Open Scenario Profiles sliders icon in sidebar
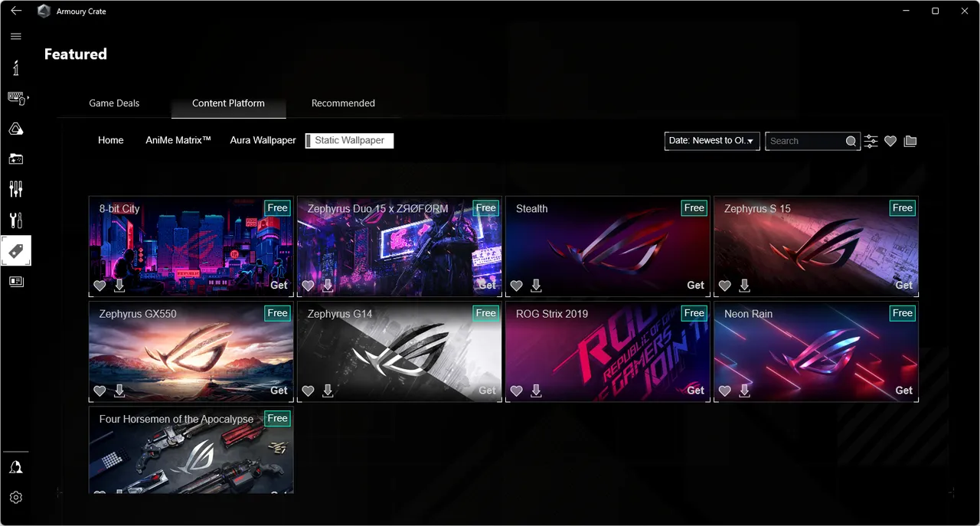This screenshot has width=980, height=526. coord(16,189)
